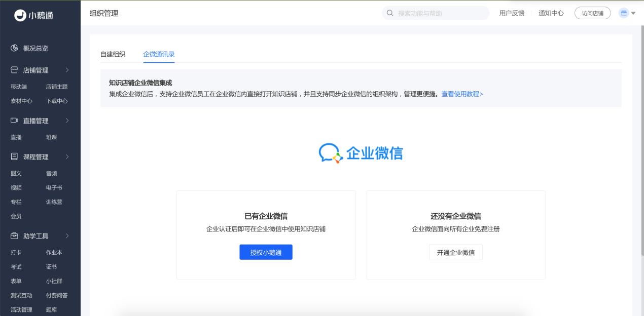This screenshot has height=316, width=644.
Task: Expand the 店铺管理 chevron
Action: 67,70
